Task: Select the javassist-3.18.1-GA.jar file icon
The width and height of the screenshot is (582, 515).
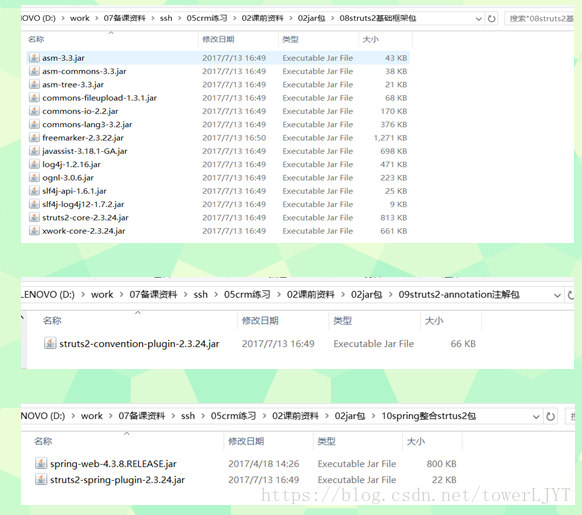Action: [x=34, y=151]
